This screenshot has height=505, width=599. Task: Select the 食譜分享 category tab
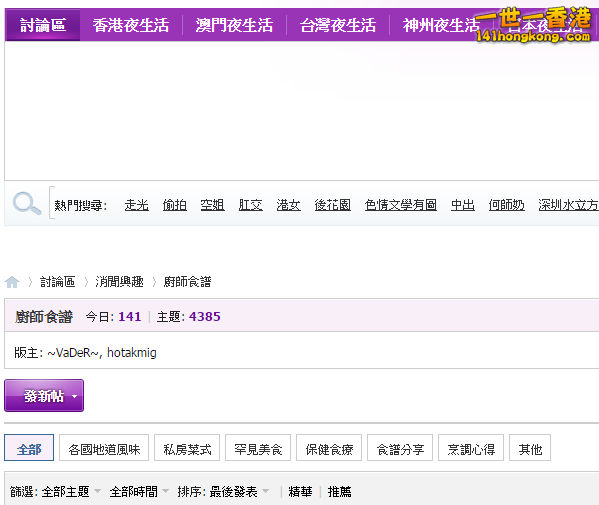(400, 448)
